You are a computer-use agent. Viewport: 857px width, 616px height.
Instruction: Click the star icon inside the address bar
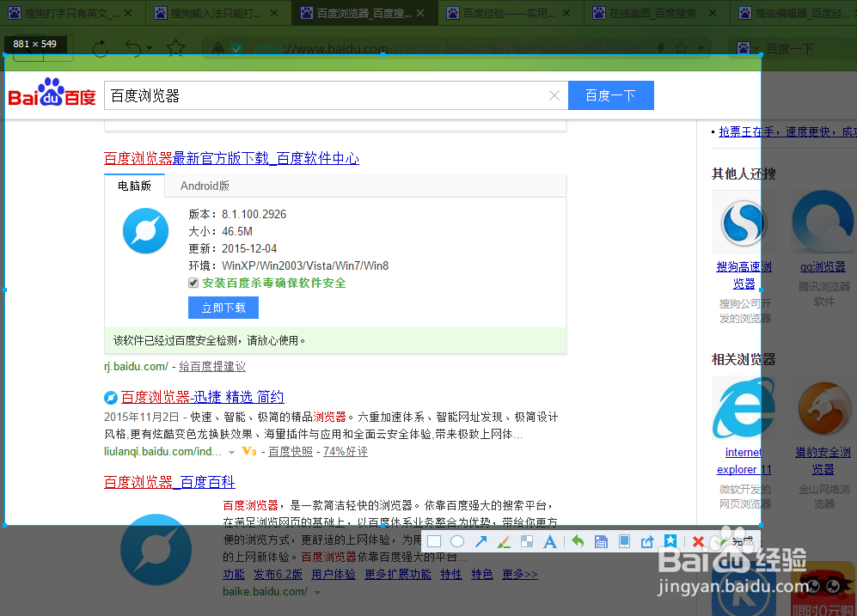(681, 49)
